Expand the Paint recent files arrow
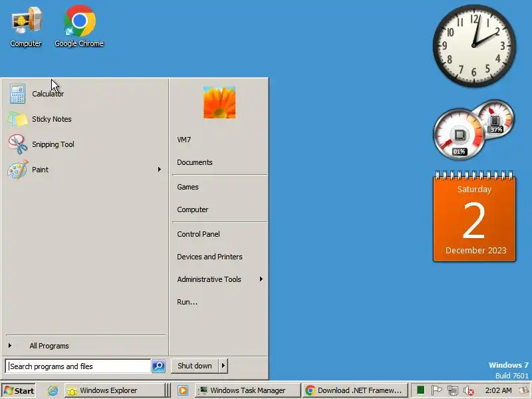Screen dimensions: 532x399 [x=160, y=169]
